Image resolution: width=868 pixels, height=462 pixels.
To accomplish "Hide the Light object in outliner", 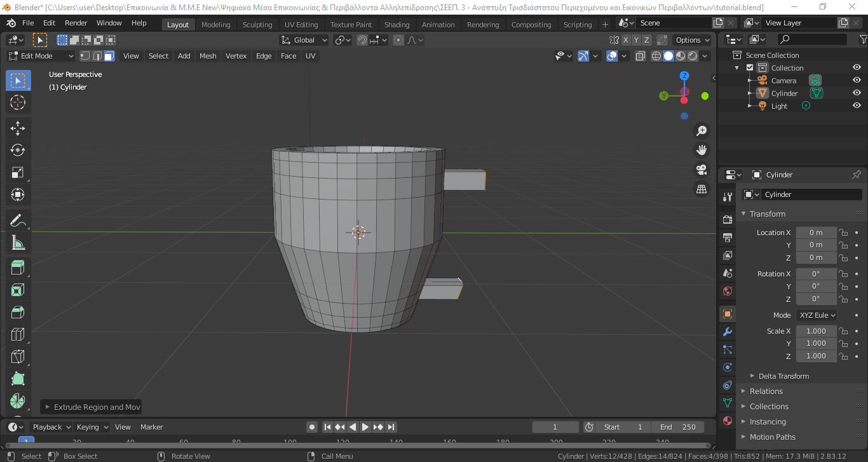I will pos(857,105).
